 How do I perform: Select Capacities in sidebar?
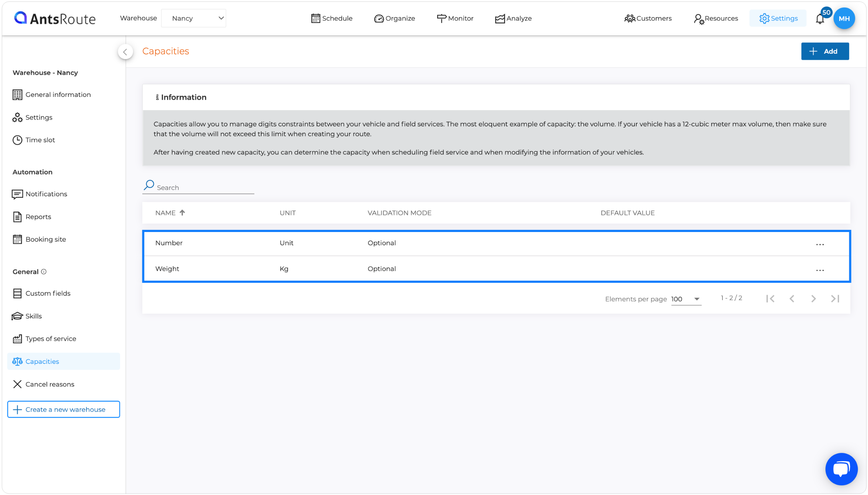(63, 361)
